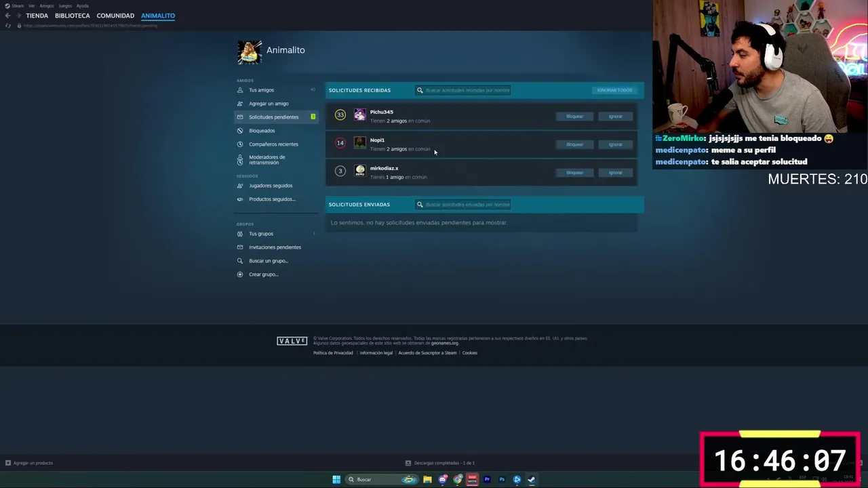Select the ANIMALITO profile tab
The height and width of the screenshot is (488, 868).
158,16
